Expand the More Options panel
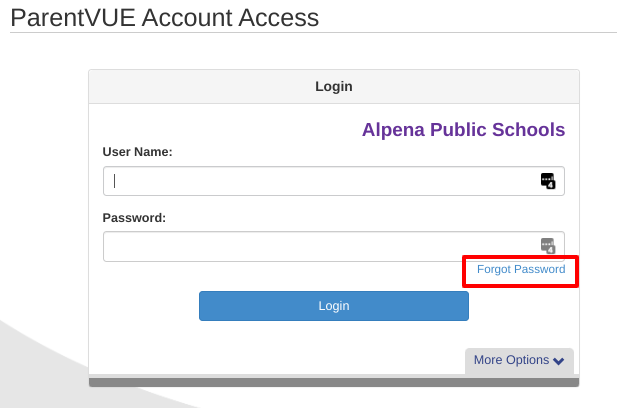The image size is (617, 408). (x=519, y=360)
